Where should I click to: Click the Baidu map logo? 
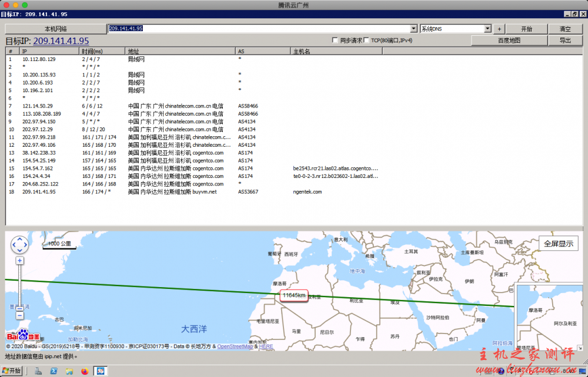point(23,335)
